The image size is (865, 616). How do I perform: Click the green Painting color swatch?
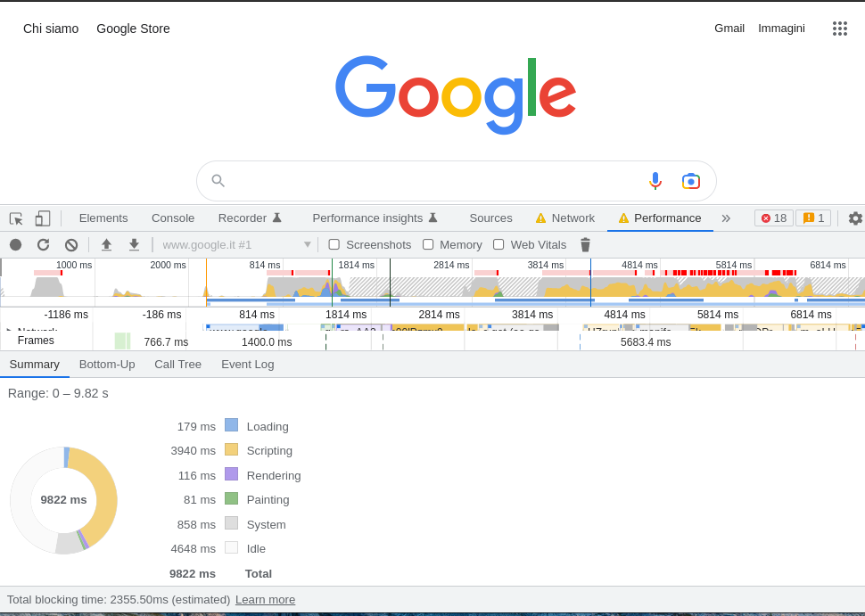coord(232,498)
